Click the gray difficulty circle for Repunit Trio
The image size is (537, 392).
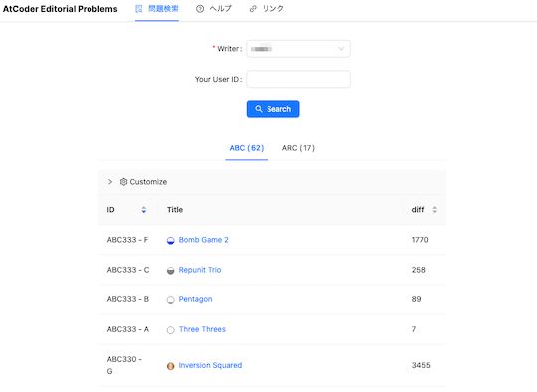[x=171, y=271]
